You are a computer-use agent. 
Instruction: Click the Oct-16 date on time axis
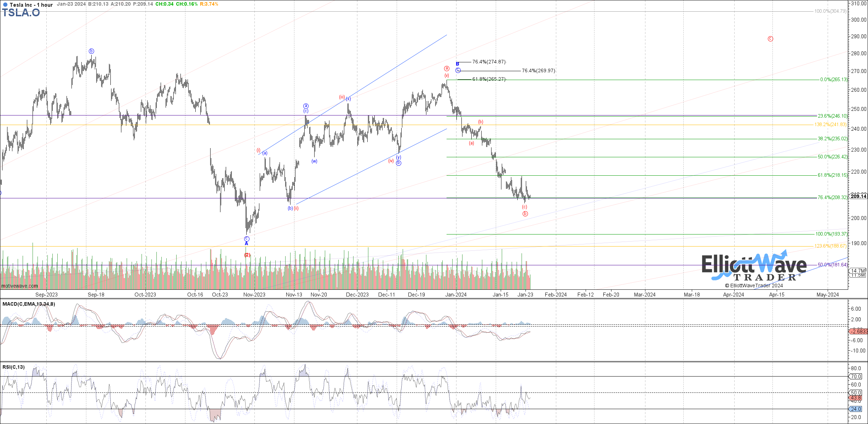[195, 295]
